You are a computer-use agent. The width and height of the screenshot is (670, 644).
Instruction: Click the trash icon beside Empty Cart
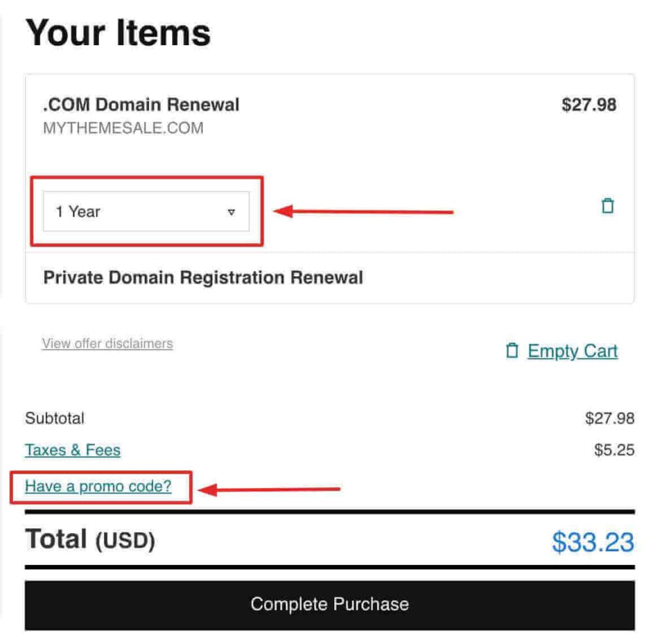(512, 351)
